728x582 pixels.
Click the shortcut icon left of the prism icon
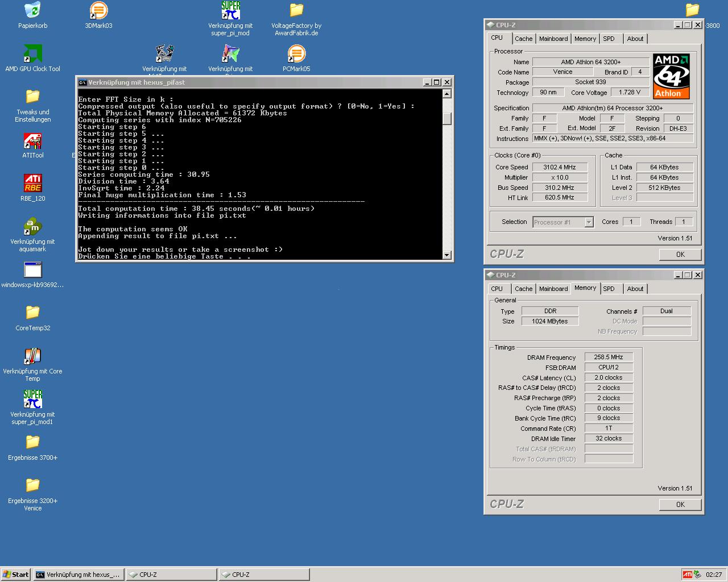point(164,53)
